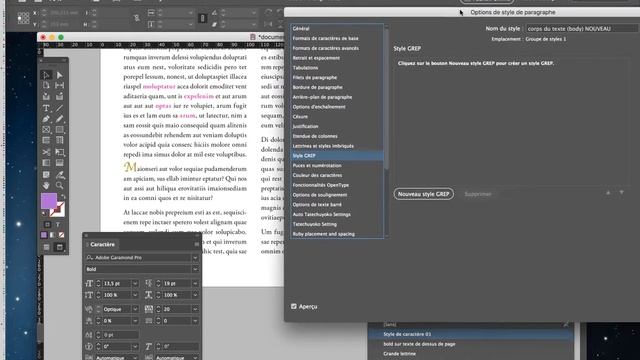Select Tabulations category

(x=337, y=68)
